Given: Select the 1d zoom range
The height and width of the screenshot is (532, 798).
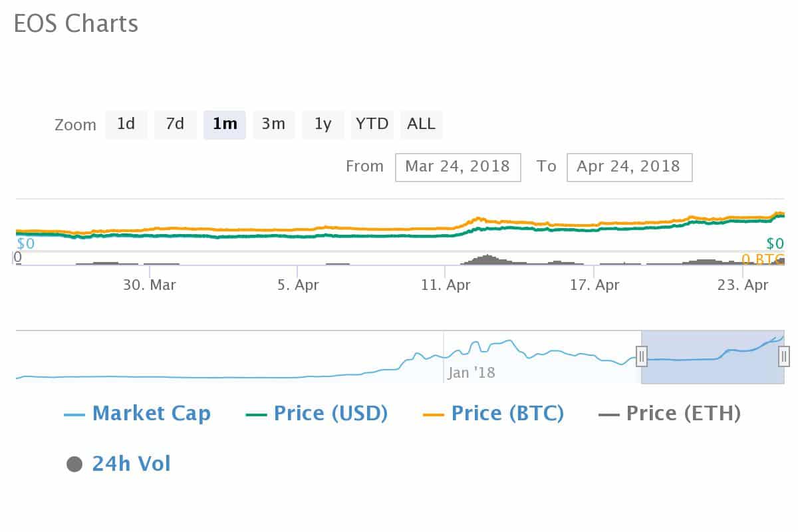Looking at the screenshot, I should pos(126,124).
